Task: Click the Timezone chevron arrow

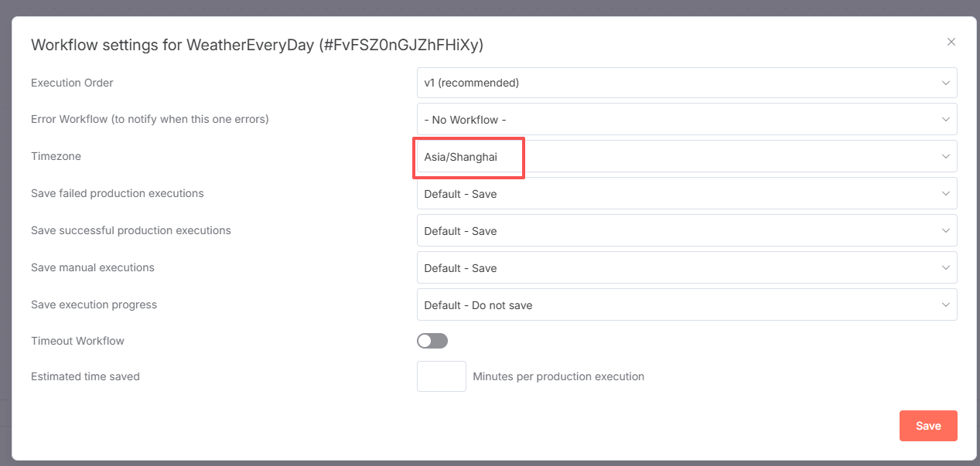Action: point(945,157)
